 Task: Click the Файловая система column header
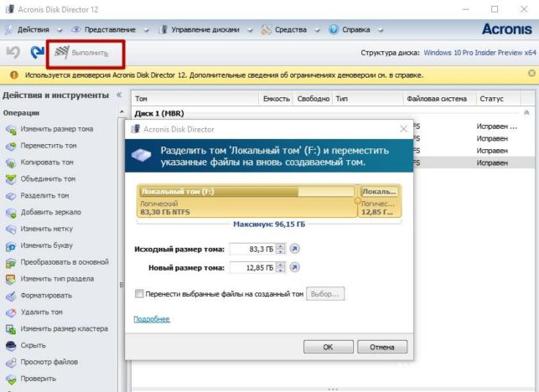[439, 99]
